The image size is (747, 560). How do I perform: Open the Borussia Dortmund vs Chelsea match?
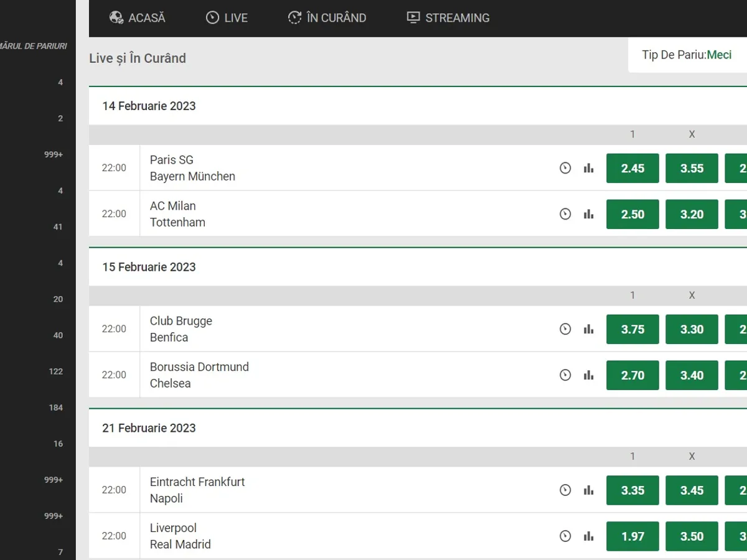click(x=199, y=375)
